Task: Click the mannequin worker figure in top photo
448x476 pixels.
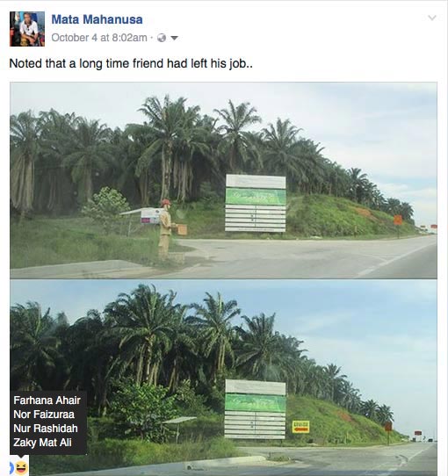Action: pyautogui.click(x=166, y=229)
